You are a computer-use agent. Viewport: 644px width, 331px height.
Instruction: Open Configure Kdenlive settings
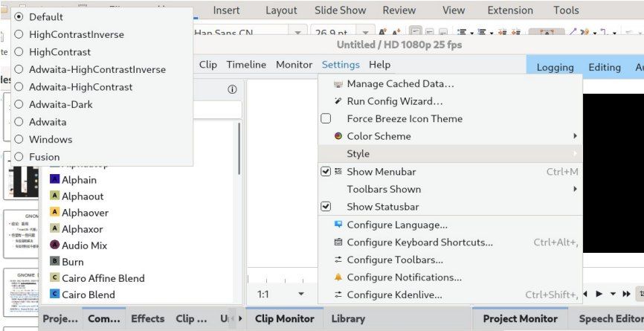(x=394, y=295)
